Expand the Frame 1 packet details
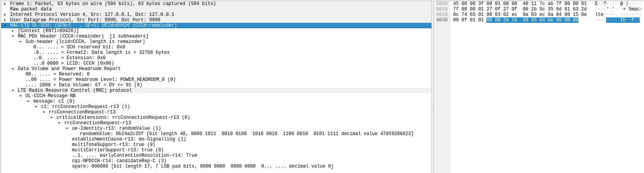Viewport: 644px width, 173px height. tap(5, 4)
